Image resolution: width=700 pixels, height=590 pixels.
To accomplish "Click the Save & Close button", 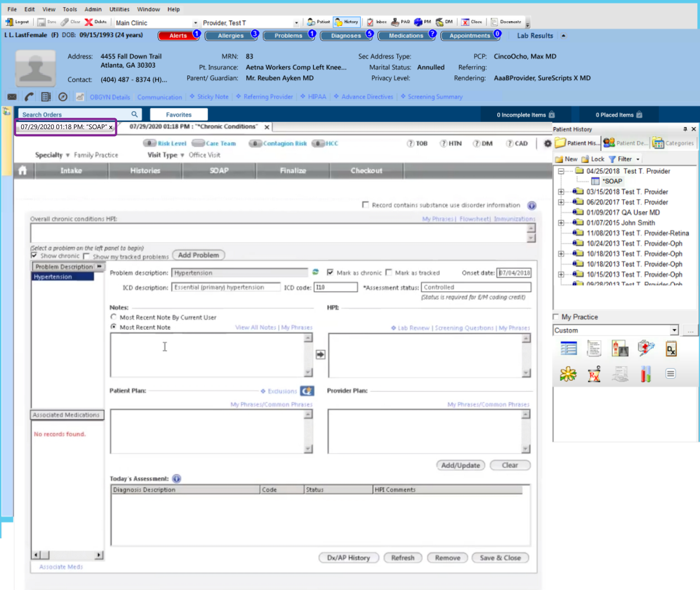I will [500, 558].
